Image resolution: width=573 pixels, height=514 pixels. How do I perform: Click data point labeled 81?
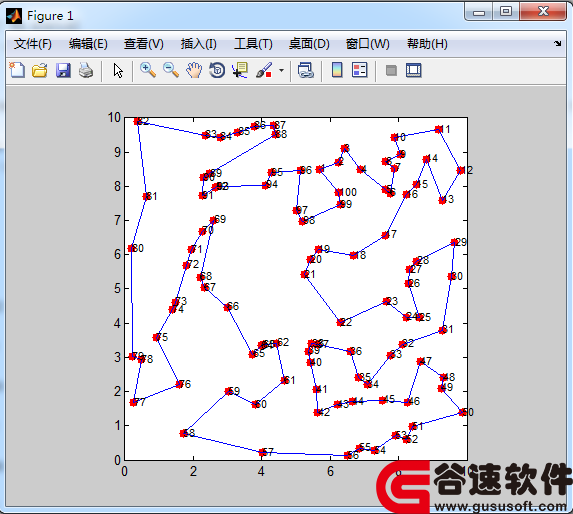(147, 197)
